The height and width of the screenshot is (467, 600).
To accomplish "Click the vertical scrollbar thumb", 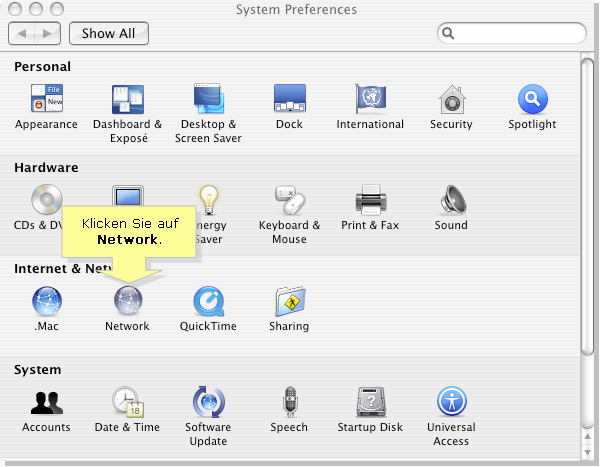I will tap(587, 206).
